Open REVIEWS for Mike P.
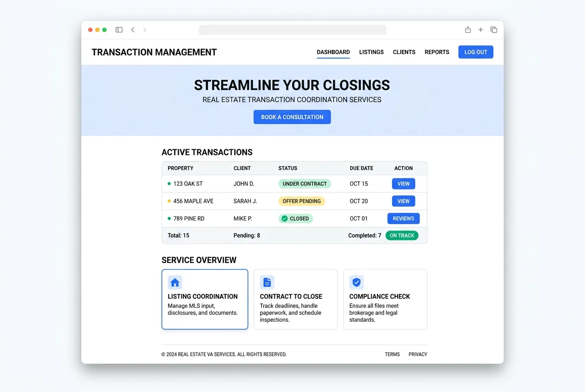 [403, 218]
